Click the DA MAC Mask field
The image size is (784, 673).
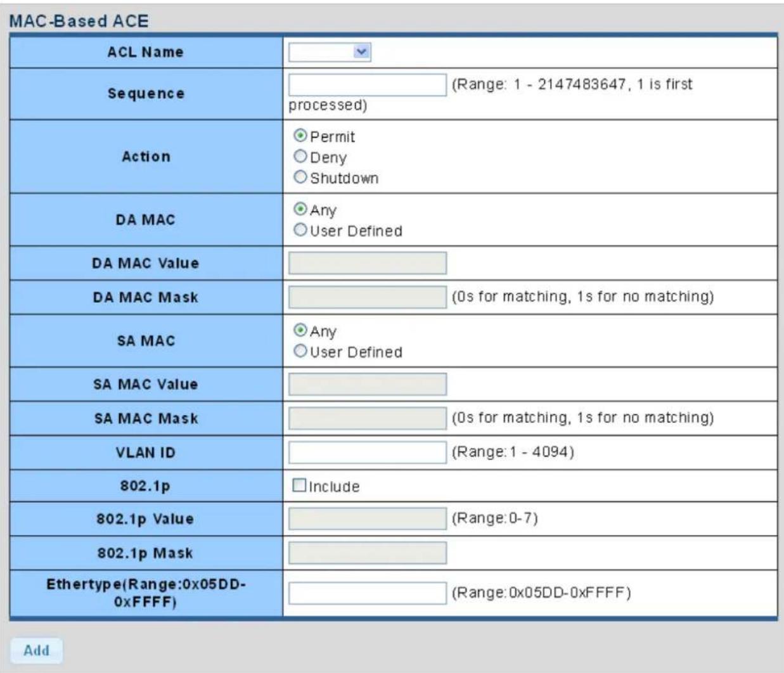[x=368, y=297]
